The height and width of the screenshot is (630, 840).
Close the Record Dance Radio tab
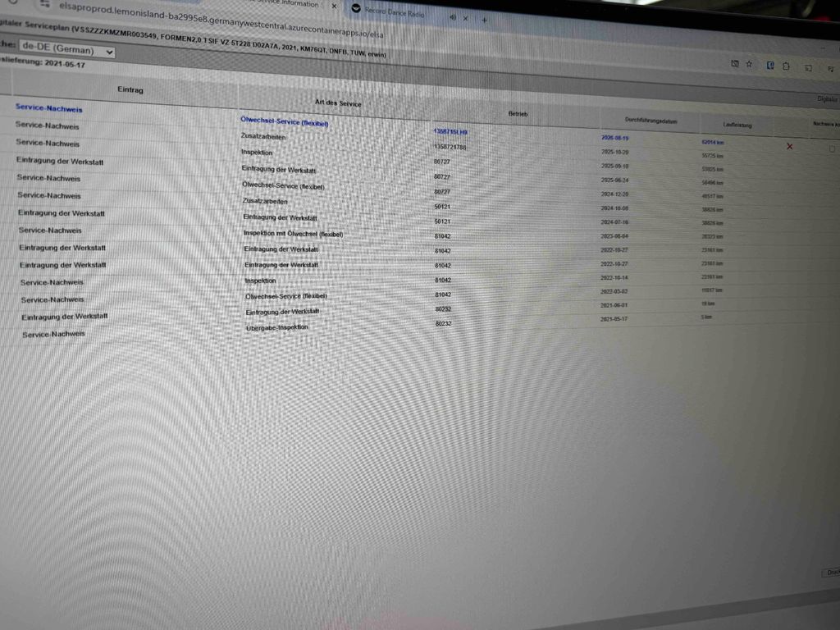point(466,19)
